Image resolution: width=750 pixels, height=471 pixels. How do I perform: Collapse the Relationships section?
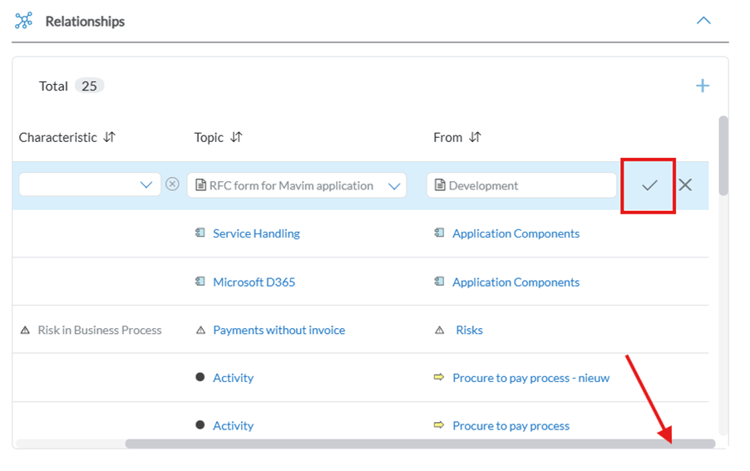tap(703, 21)
